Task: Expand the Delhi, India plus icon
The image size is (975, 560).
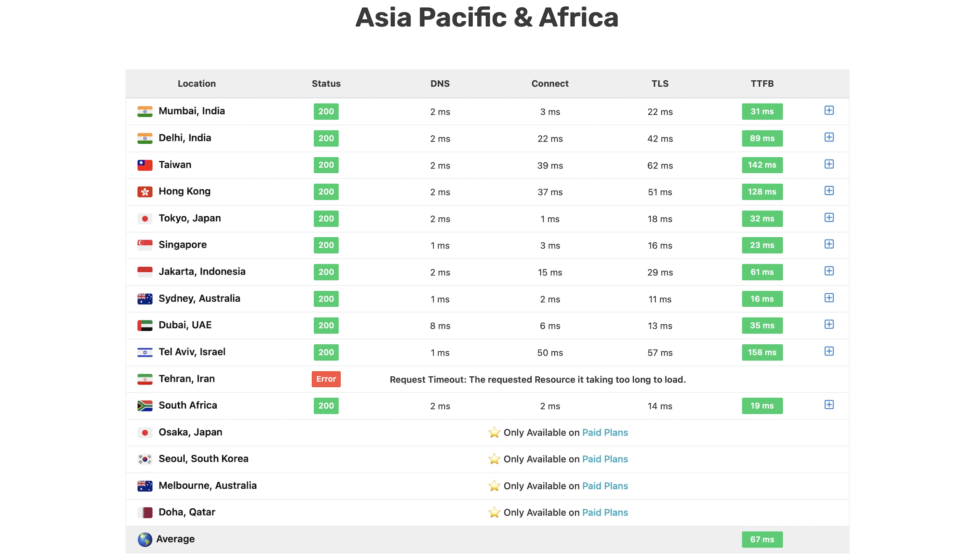Action: point(828,137)
